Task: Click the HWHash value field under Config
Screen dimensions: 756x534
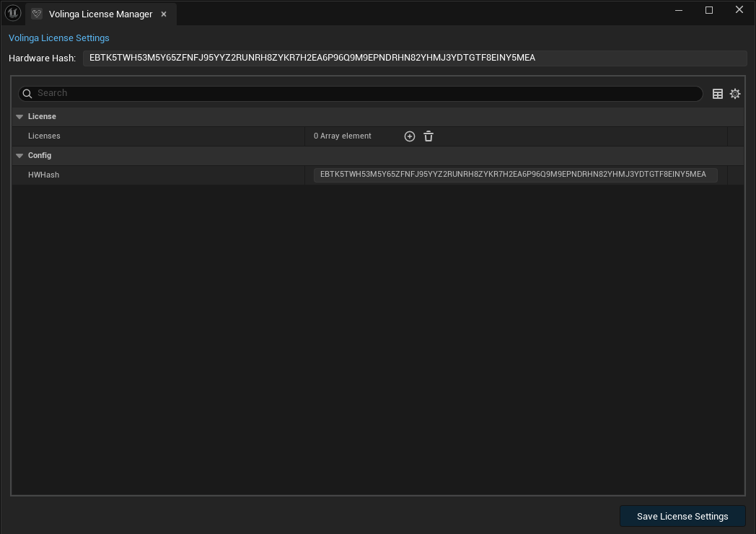Action: 514,175
